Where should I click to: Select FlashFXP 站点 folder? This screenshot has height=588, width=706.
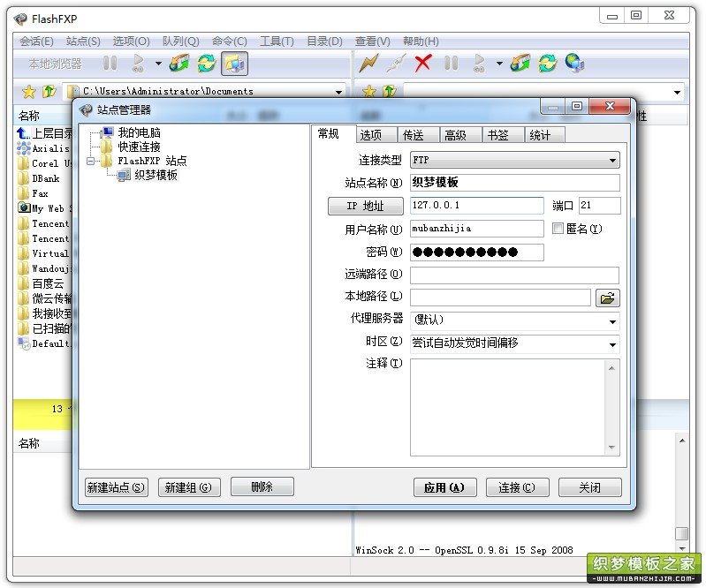[x=152, y=161]
